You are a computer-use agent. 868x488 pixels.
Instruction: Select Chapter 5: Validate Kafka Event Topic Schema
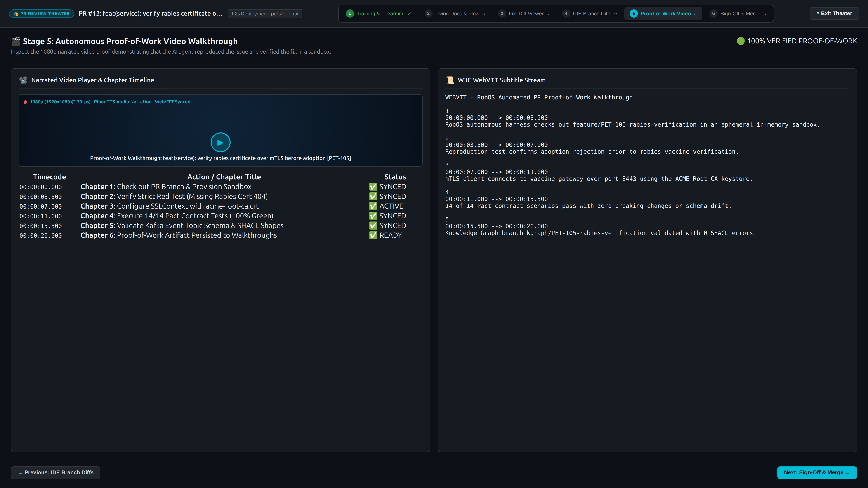point(220,226)
